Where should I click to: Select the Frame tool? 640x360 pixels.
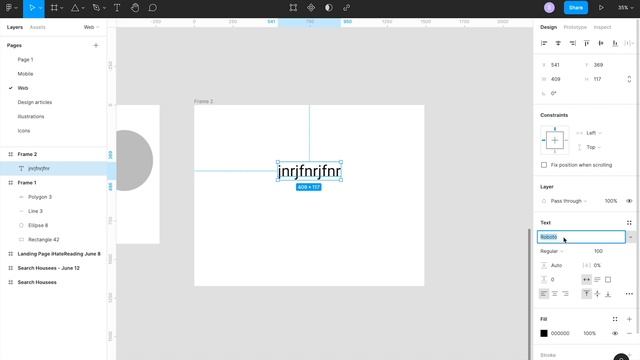54,8
